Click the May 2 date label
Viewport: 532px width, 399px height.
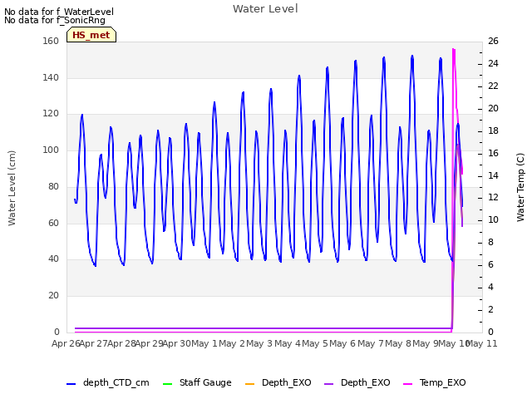[232, 343]
